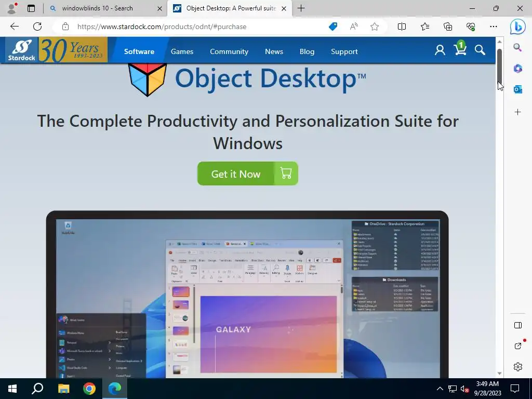Open the Stardock account user icon
Viewport: 532px width, 399px height.
(440, 50)
